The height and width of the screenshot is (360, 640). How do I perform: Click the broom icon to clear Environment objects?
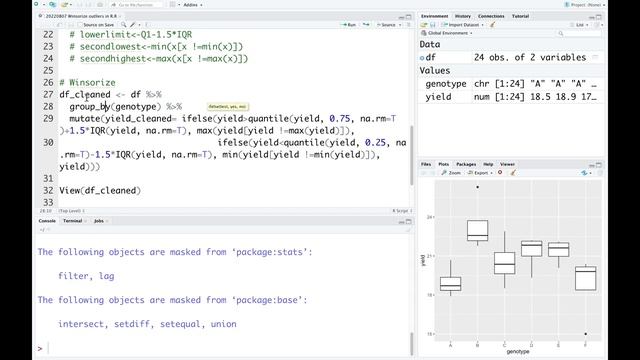[x=493, y=25]
